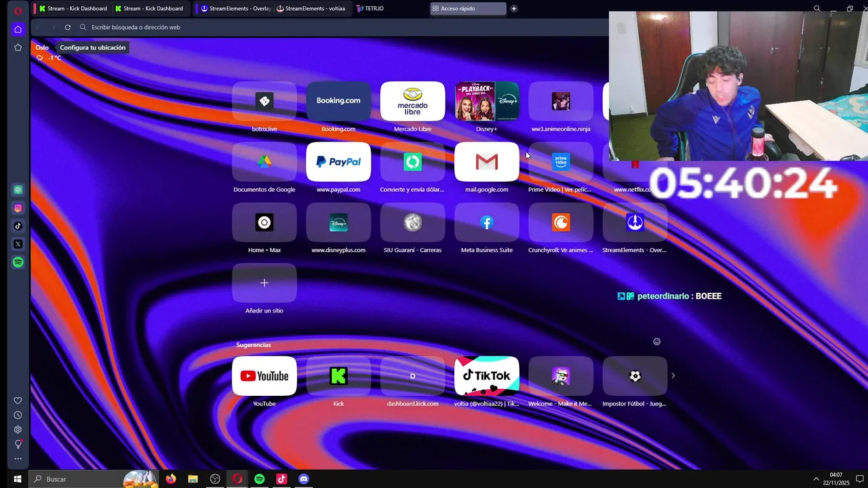Open sidebar three-dots more options
The height and width of the screenshot is (488, 868).
tap(18, 459)
